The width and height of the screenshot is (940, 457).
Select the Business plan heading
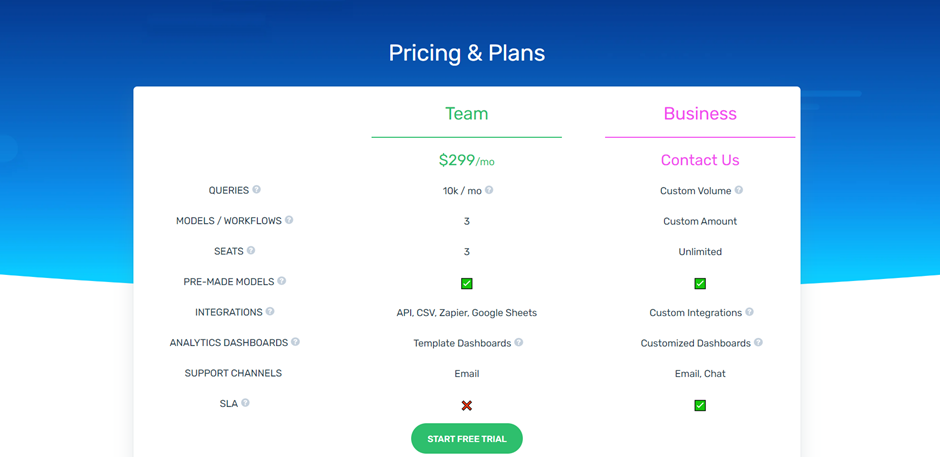(x=700, y=113)
